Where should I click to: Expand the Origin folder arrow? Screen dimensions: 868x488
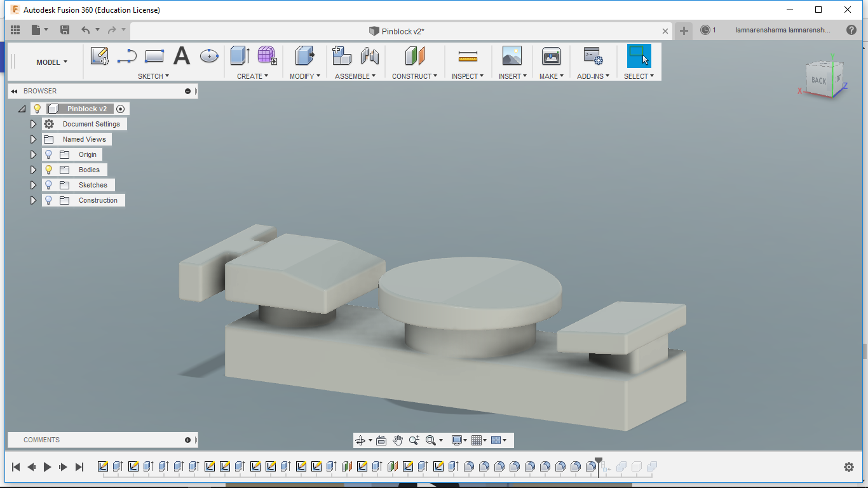point(34,154)
